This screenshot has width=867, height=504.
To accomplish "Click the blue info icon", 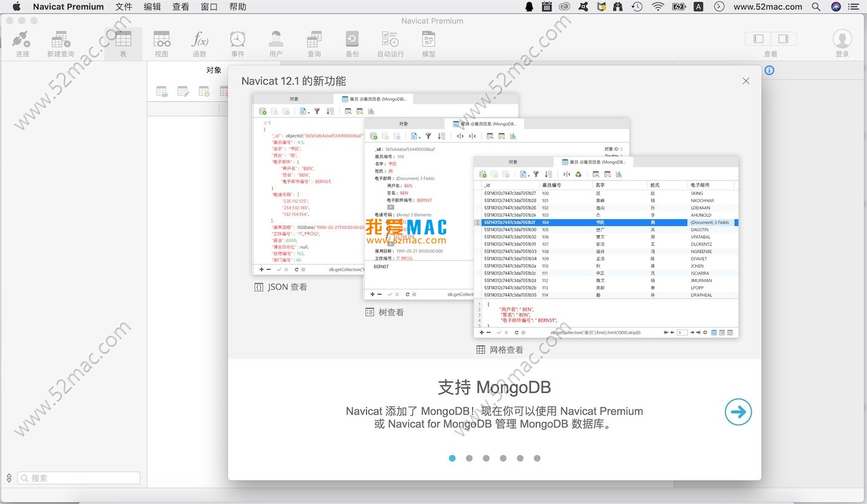I will [x=769, y=70].
